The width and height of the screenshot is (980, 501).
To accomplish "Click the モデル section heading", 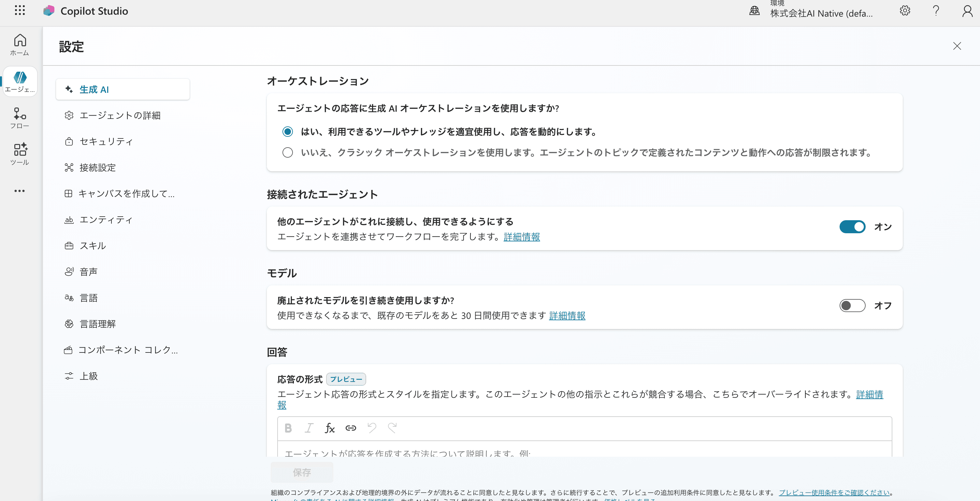I will pyautogui.click(x=281, y=273).
